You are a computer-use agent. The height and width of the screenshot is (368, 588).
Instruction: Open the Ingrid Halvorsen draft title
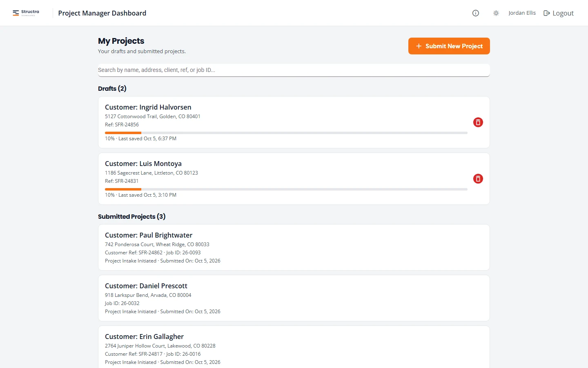(148, 107)
